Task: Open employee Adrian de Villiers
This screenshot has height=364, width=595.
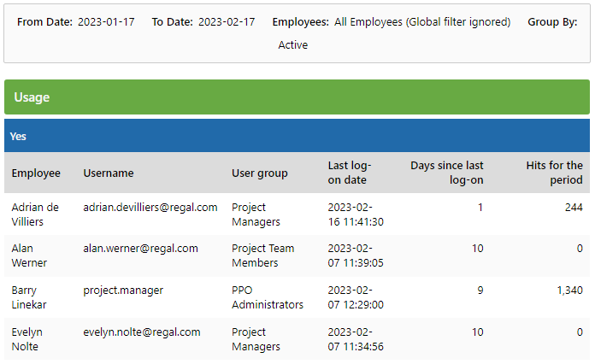Action: click(35, 214)
